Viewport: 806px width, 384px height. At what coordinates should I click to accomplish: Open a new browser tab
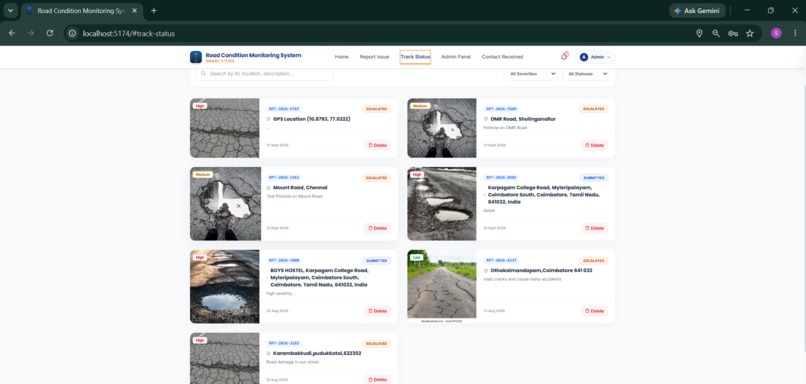click(x=154, y=11)
